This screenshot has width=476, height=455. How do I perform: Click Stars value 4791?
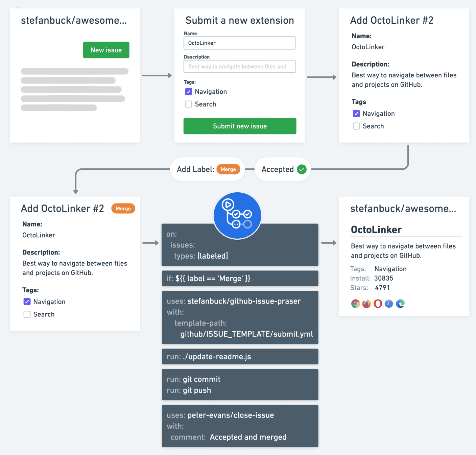(382, 288)
